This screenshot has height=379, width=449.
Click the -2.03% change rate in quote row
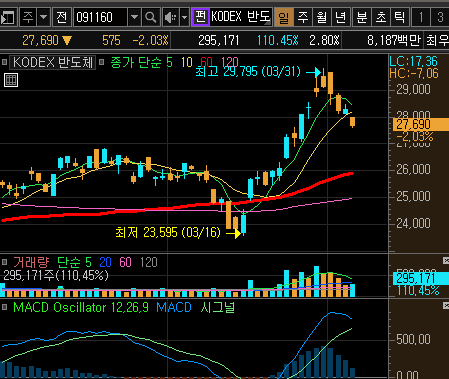pos(151,41)
